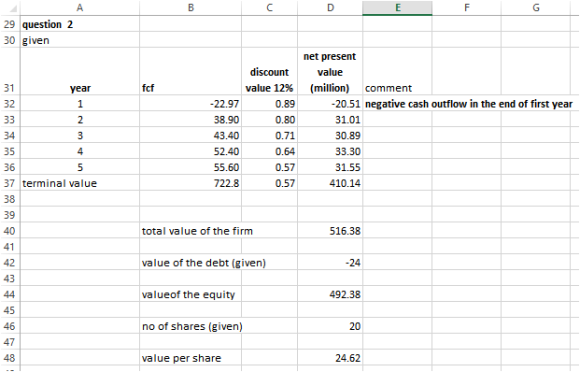The height and width of the screenshot is (372, 580).
Task: Select column D header
Action: [x=330, y=7]
